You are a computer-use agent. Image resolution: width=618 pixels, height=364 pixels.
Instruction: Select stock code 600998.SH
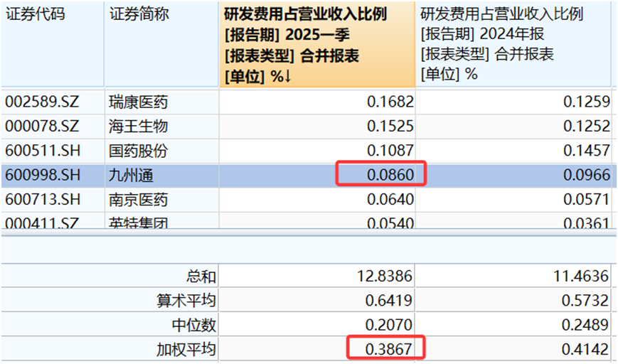point(43,176)
